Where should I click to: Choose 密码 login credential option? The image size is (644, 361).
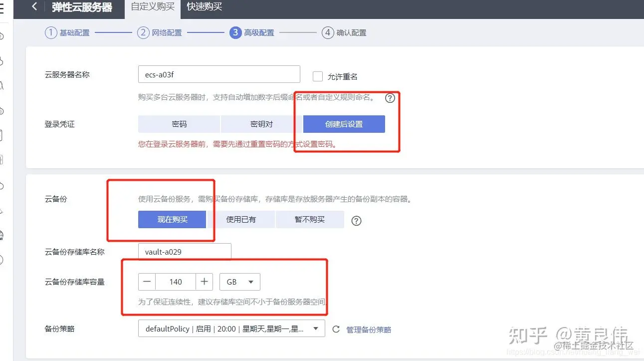click(x=179, y=124)
